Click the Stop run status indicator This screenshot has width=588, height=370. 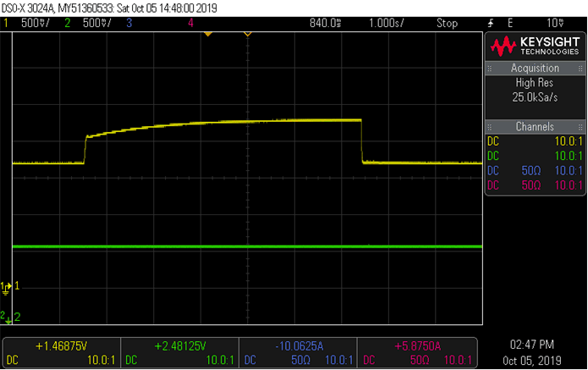447,23
